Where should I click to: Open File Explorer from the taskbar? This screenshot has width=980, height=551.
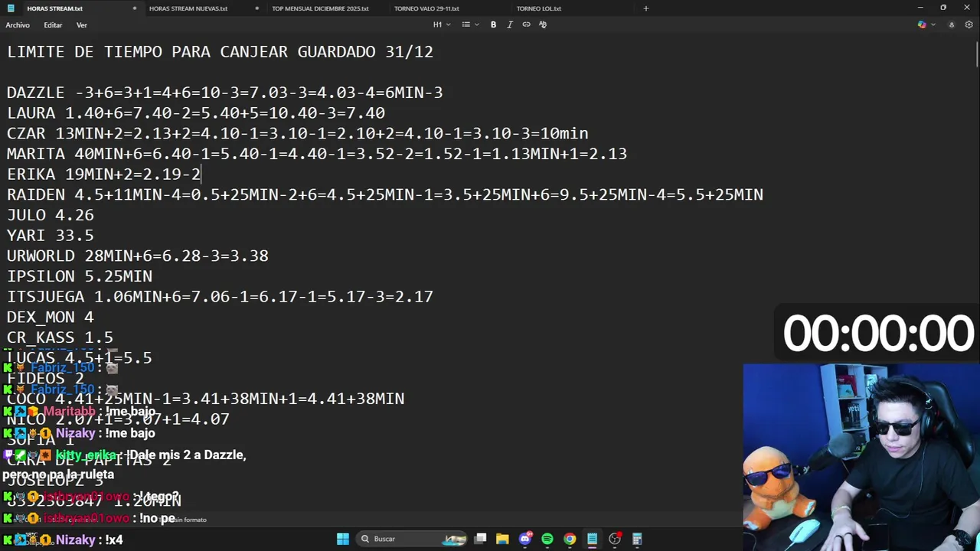[x=502, y=539]
